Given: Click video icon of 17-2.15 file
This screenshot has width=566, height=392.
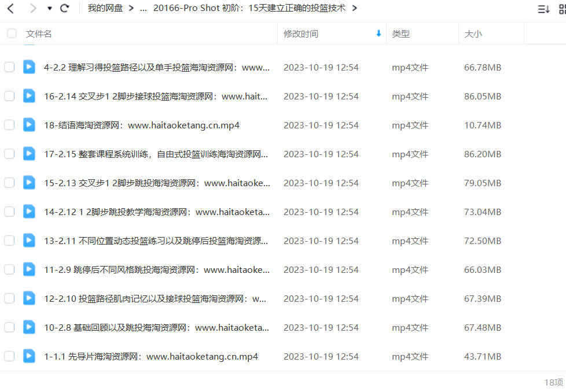Looking at the screenshot, I should pyautogui.click(x=30, y=154).
